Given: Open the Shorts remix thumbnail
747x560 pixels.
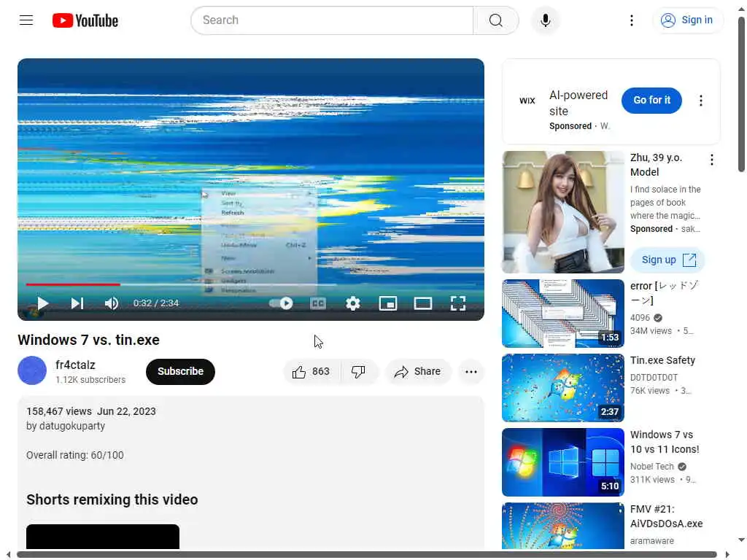Looking at the screenshot, I should click(103, 537).
